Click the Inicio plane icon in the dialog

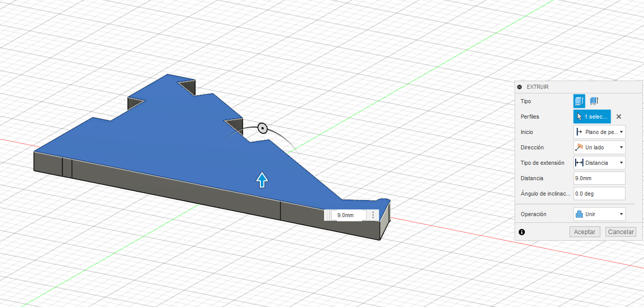point(579,132)
